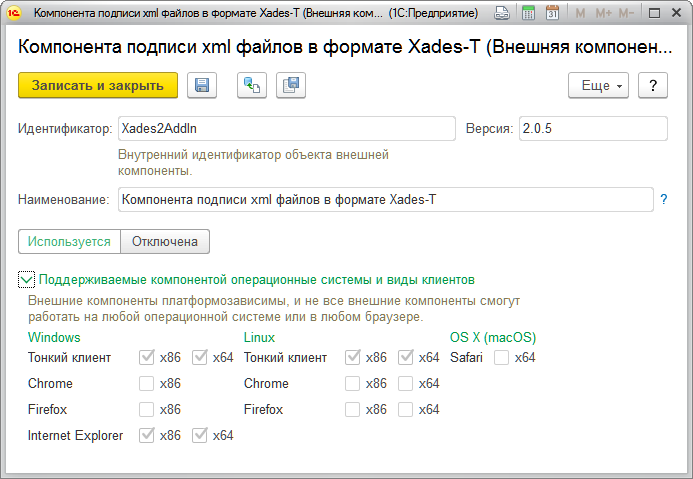Click the update component from site icon
The image size is (693, 479).
(251, 85)
